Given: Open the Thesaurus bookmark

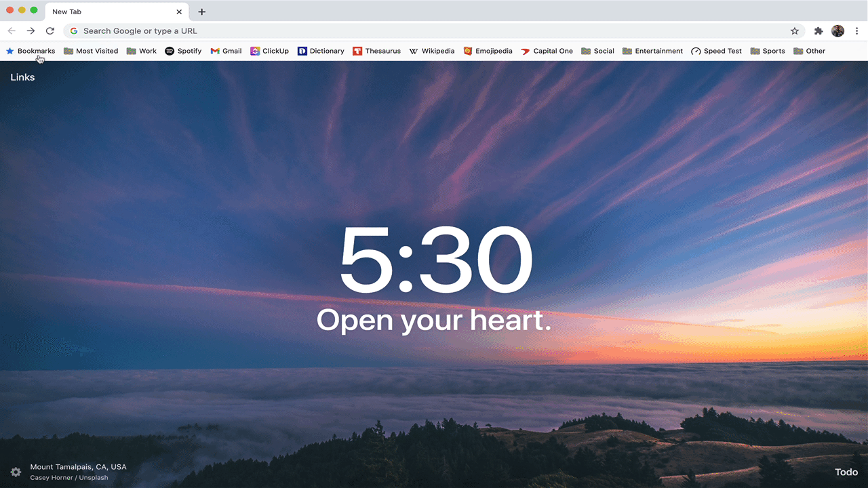Looking at the screenshot, I should [x=376, y=51].
